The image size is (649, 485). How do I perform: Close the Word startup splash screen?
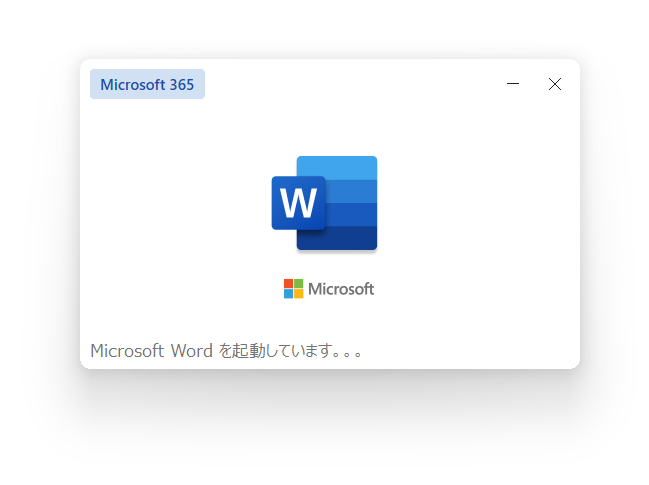[555, 84]
